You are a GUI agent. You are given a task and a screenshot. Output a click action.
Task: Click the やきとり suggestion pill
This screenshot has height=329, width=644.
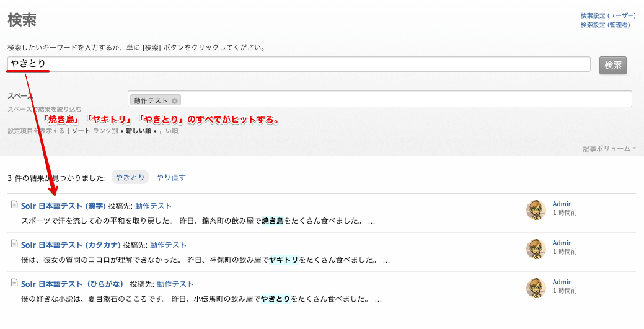130,177
